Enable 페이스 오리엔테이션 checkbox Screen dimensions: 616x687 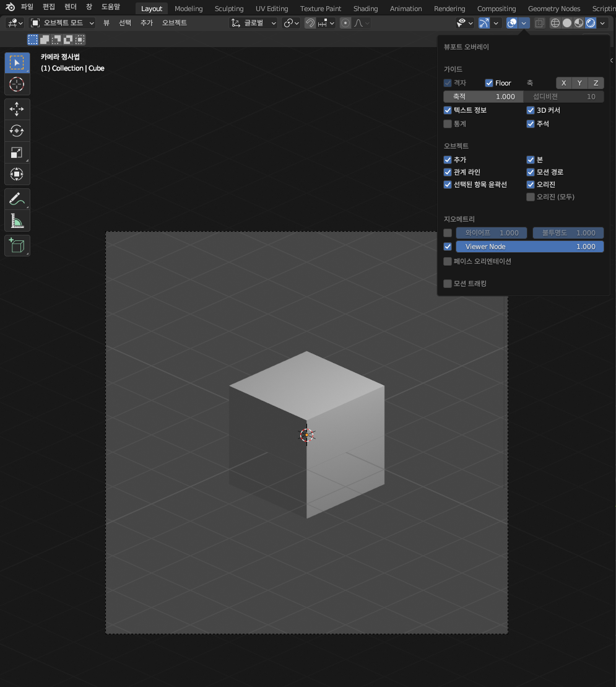[x=448, y=261]
